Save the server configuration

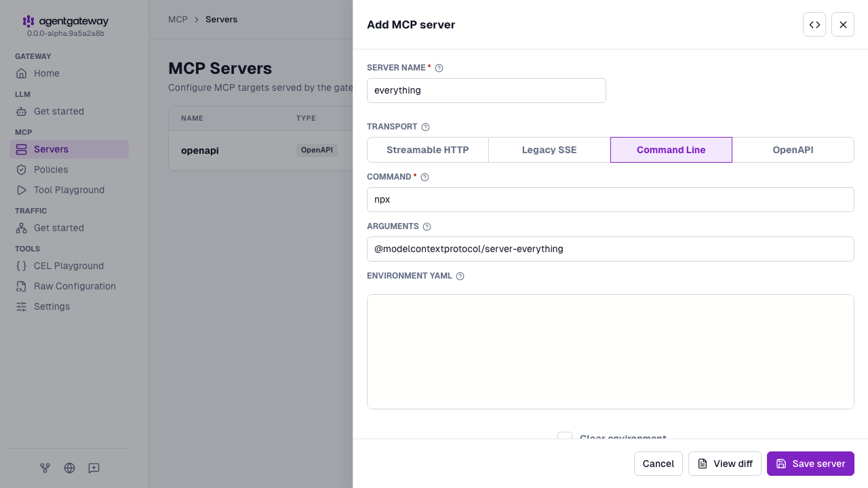pos(810,464)
